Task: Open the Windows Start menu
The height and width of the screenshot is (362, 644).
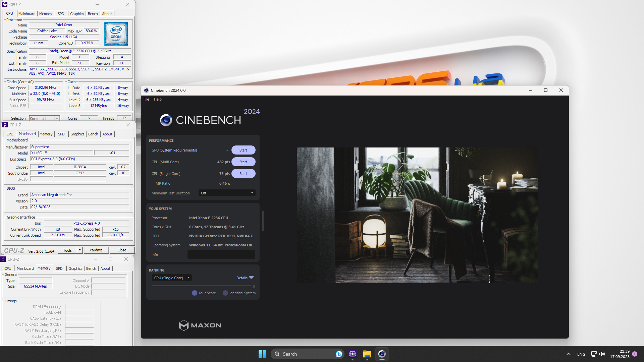Action: pyautogui.click(x=262, y=354)
